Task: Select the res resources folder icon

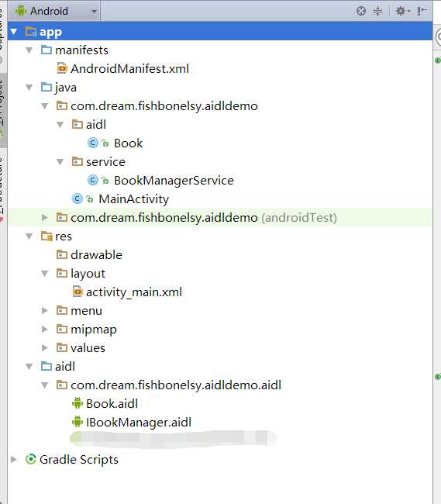Action: [x=47, y=236]
